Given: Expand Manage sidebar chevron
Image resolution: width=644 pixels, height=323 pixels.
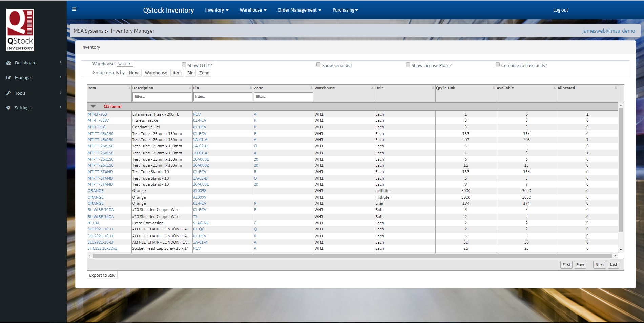Looking at the screenshot, I should click(x=61, y=78).
